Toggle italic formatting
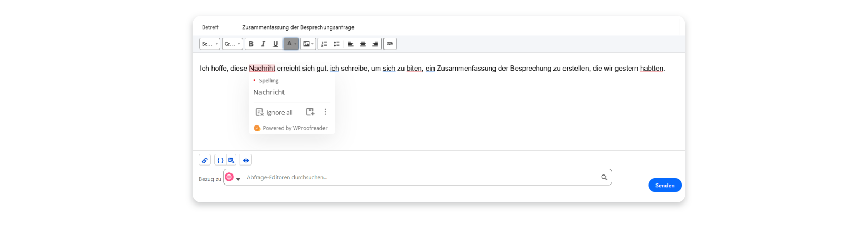Image resolution: width=868 pixels, height=233 pixels. [x=263, y=44]
